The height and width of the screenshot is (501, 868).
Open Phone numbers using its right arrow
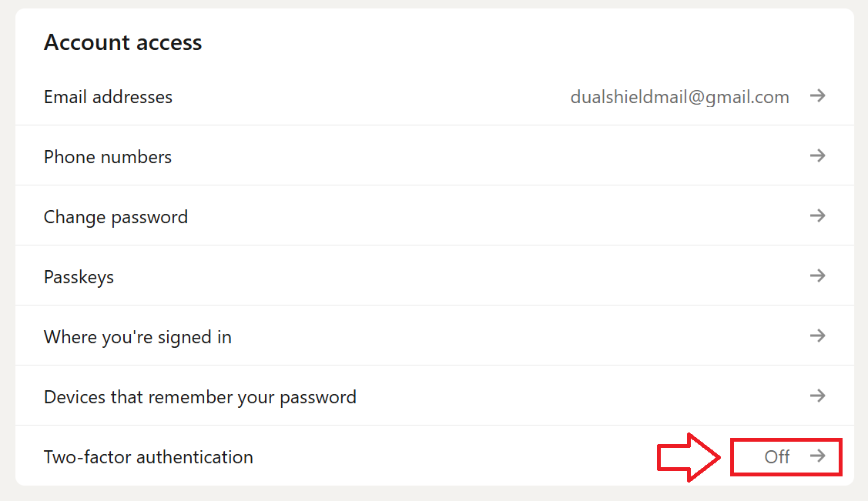pos(817,156)
